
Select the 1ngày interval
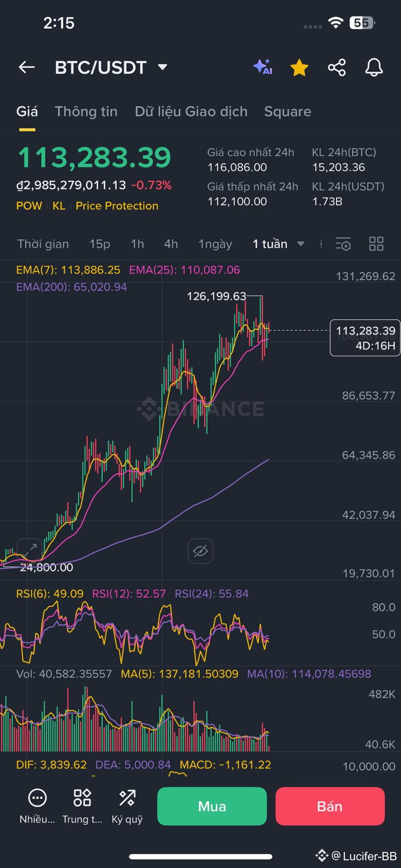pos(216,244)
